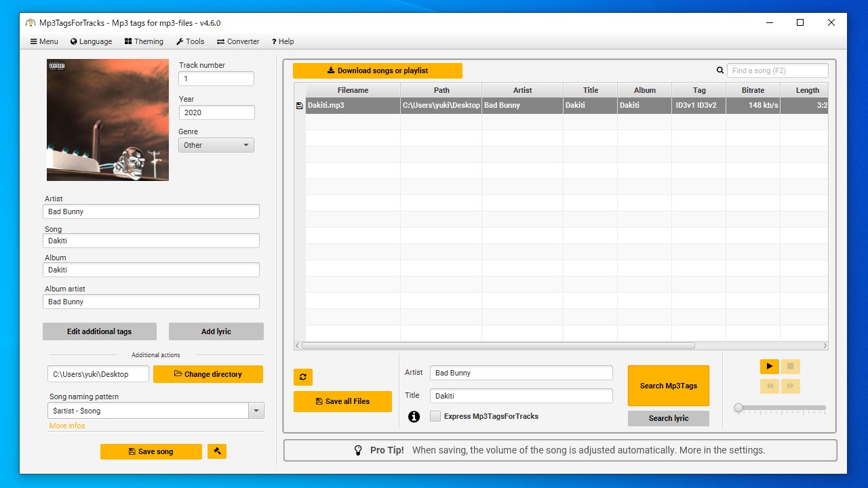Sort by Tag column header
868x488 pixels.
699,90
